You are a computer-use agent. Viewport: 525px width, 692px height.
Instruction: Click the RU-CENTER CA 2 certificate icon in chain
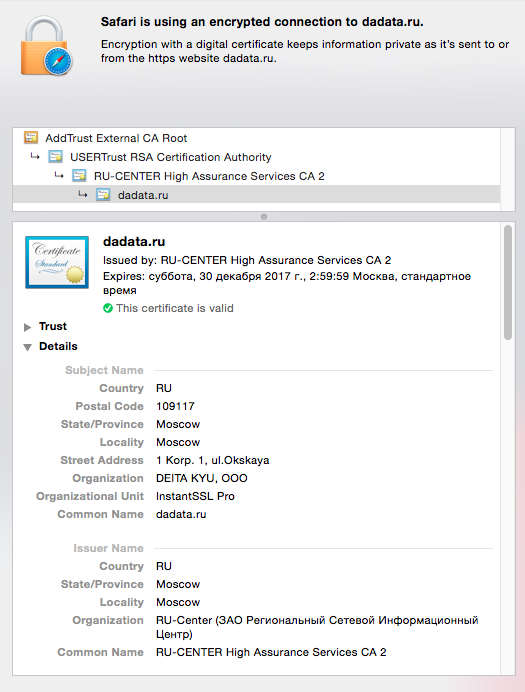[x=79, y=176]
